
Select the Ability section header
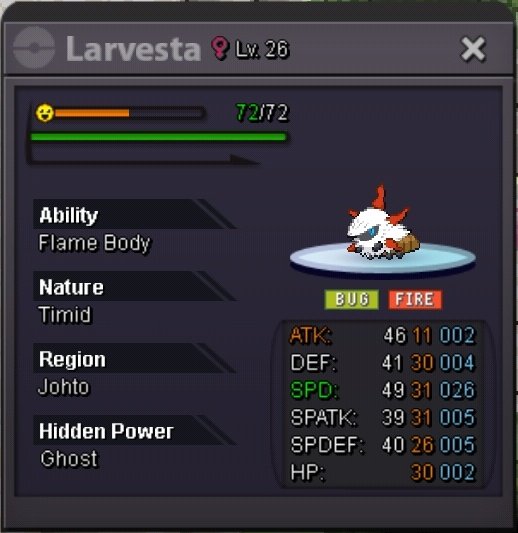coord(134,214)
